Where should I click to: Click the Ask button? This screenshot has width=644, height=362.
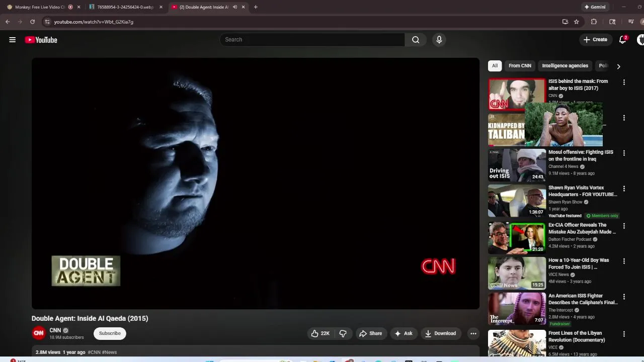pyautogui.click(x=404, y=333)
